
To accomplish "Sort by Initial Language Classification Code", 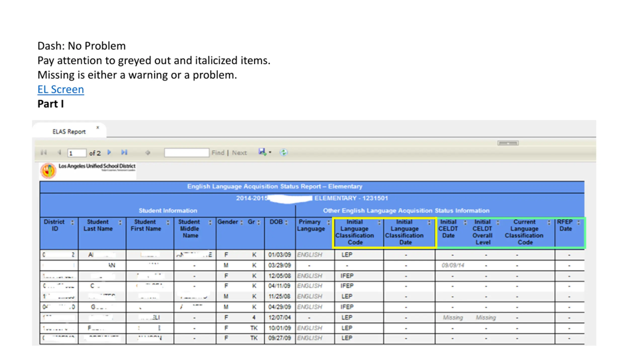I will point(379,222).
